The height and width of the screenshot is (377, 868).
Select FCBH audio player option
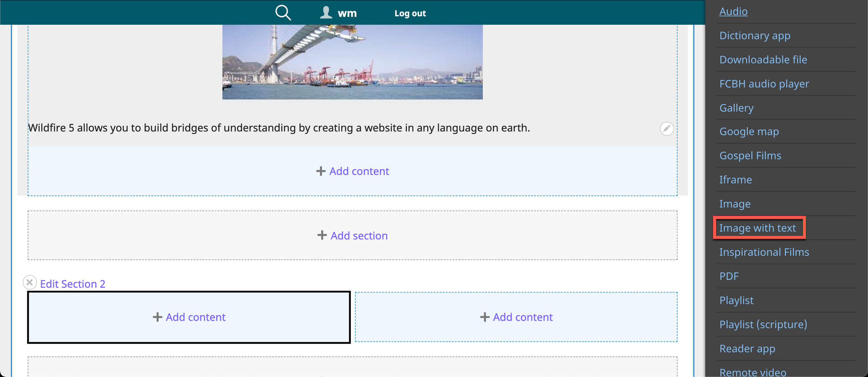(764, 84)
